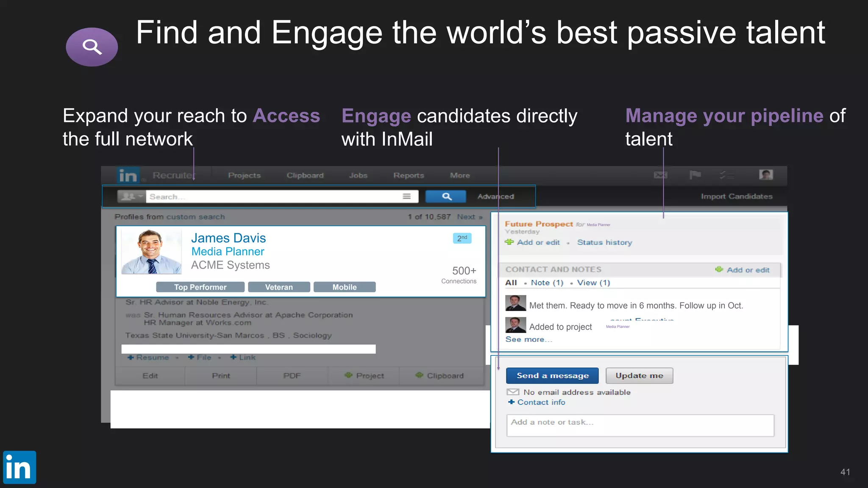Screen dimensions: 868x488
Task: Click Send a message button
Action: (552, 376)
